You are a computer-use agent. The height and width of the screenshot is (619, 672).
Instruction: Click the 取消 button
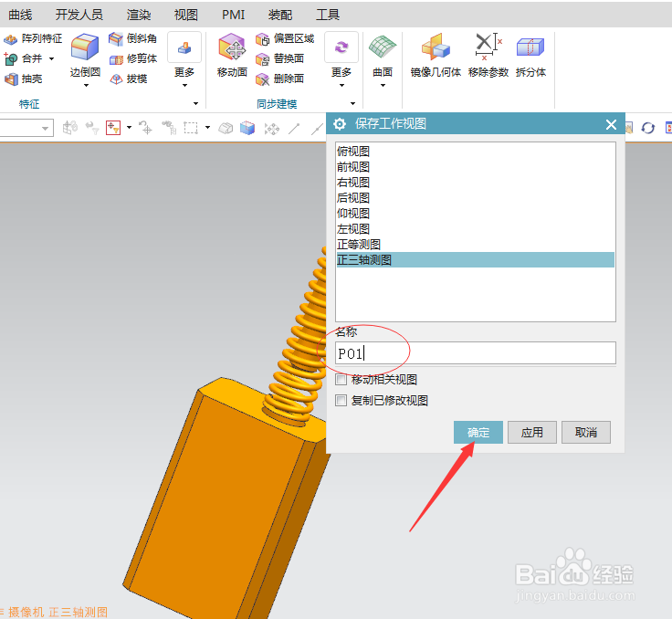[586, 432]
